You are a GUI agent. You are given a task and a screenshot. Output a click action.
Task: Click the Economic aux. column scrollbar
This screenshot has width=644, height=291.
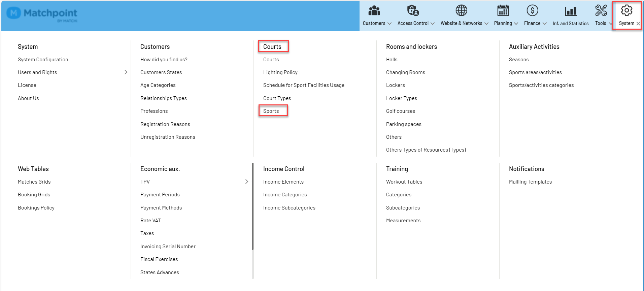click(252, 206)
